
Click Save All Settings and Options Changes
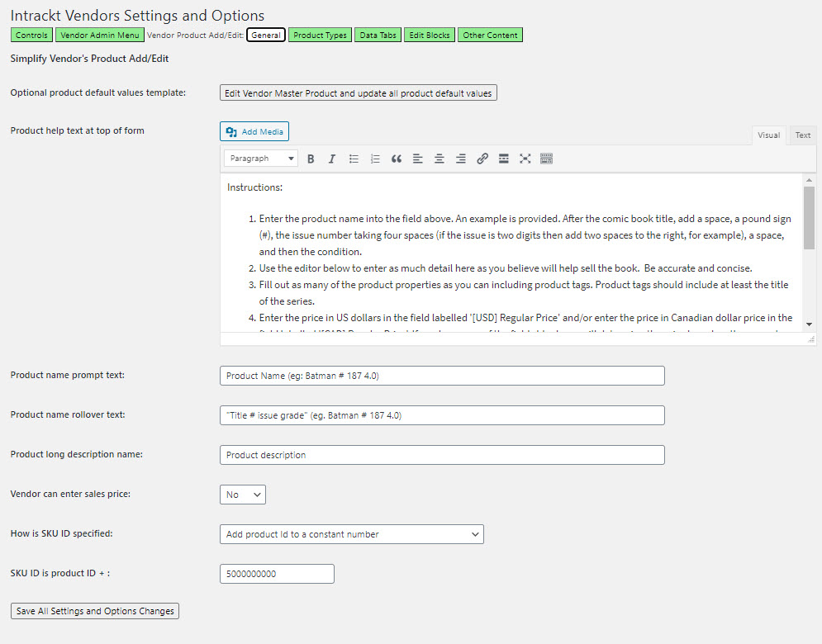pos(95,611)
